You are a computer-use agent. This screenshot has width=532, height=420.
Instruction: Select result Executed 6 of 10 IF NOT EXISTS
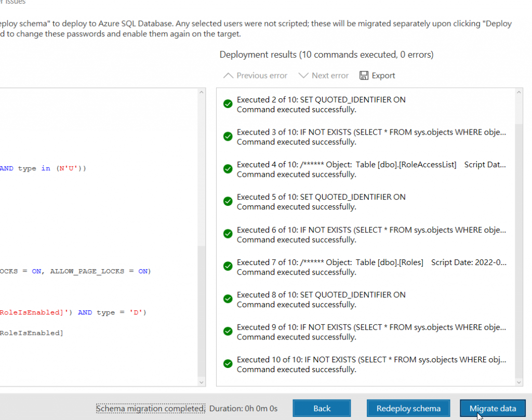tap(366, 234)
